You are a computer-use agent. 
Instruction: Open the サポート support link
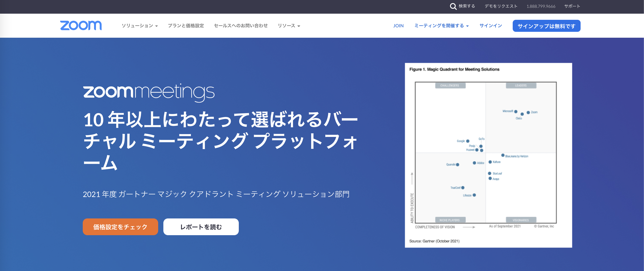pos(572,6)
